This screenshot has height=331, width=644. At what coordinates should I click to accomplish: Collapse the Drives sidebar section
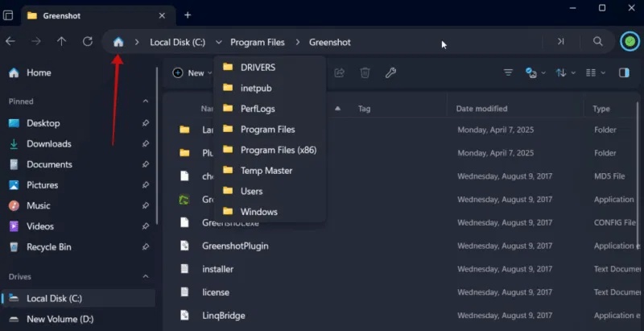click(146, 276)
